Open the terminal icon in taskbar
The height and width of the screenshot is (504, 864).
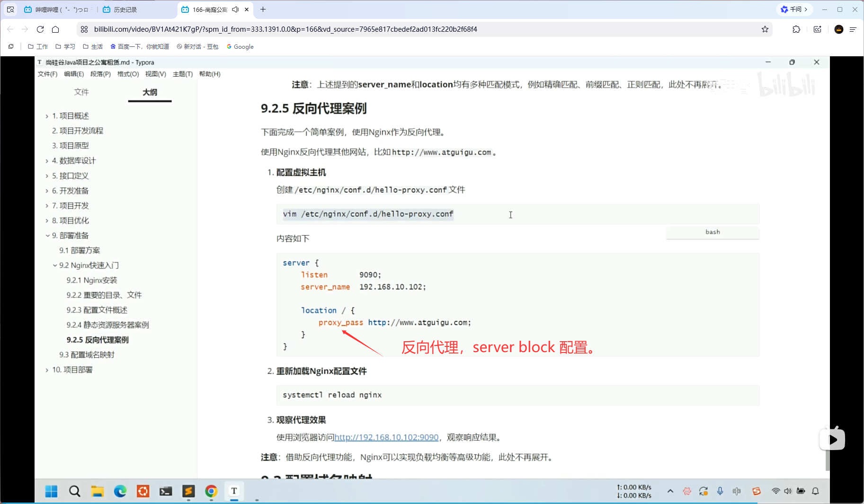click(x=166, y=491)
